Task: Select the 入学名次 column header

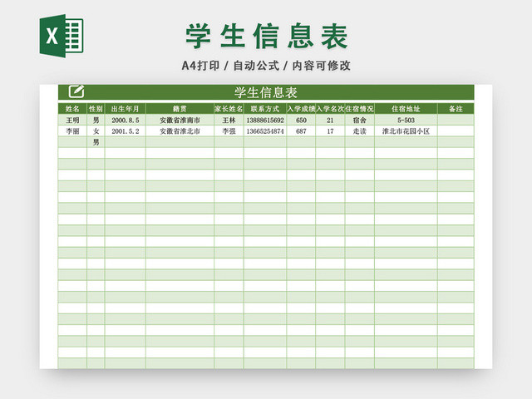Action: tap(330, 109)
